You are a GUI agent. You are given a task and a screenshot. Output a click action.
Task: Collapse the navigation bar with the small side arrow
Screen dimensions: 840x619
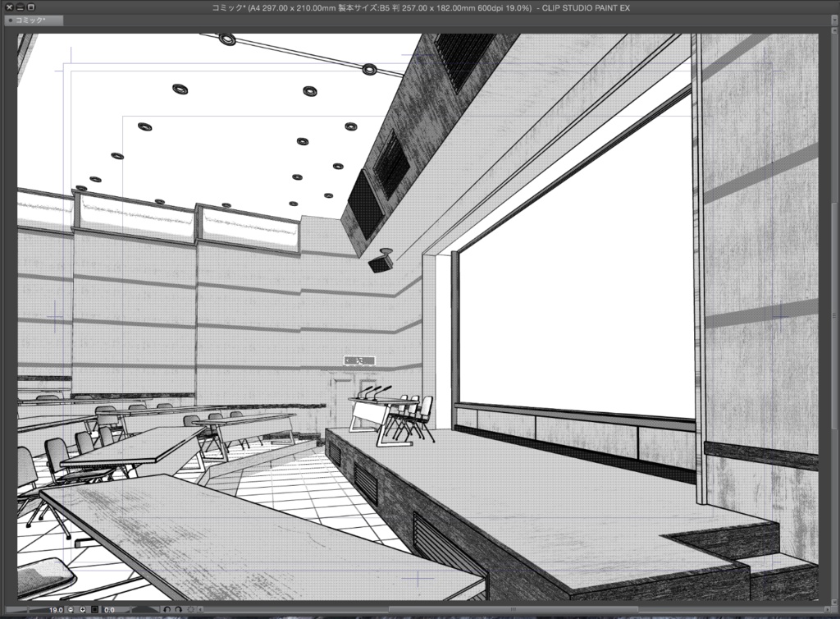tap(199, 609)
